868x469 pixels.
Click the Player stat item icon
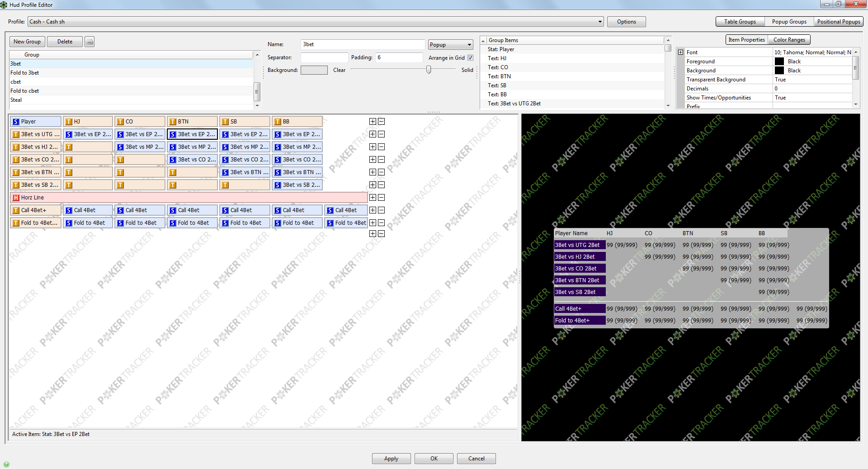(x=16, y=122)
